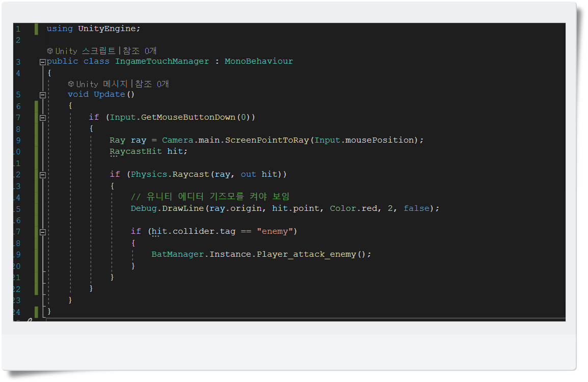The height and width of the screenshot is (382, 588).
Task: Click line number 9 in the gutter
Action: coord(18,141)
